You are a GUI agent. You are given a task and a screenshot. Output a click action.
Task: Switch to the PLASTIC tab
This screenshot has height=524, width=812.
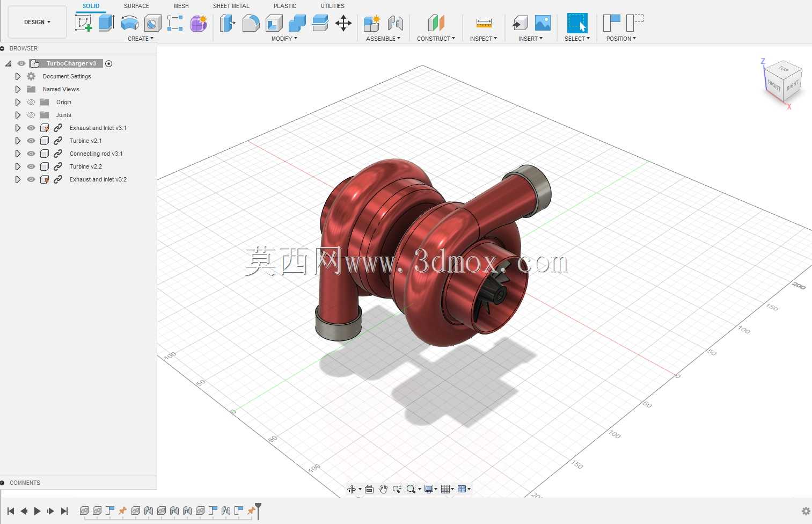[x=285, y=6]
